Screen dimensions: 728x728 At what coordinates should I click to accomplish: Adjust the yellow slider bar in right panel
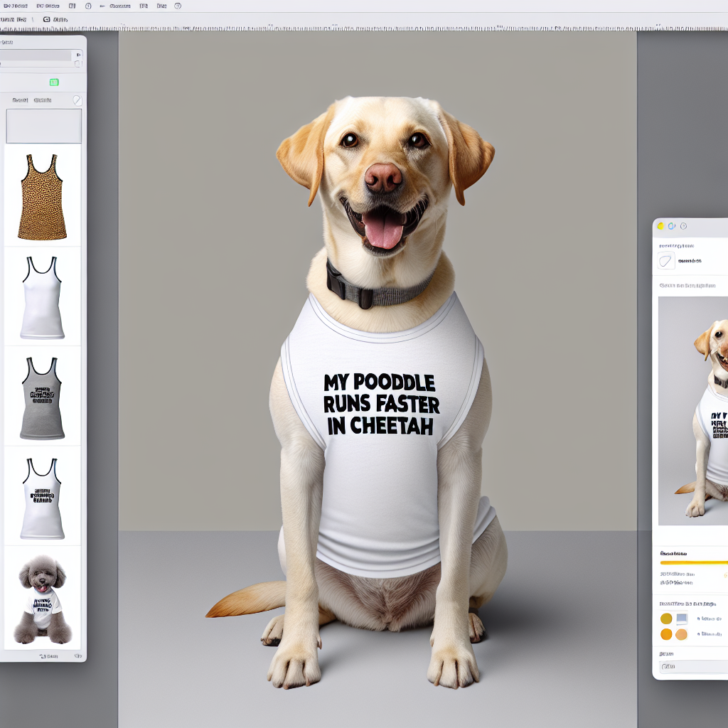pyautogui.click(x=694, y=562)
